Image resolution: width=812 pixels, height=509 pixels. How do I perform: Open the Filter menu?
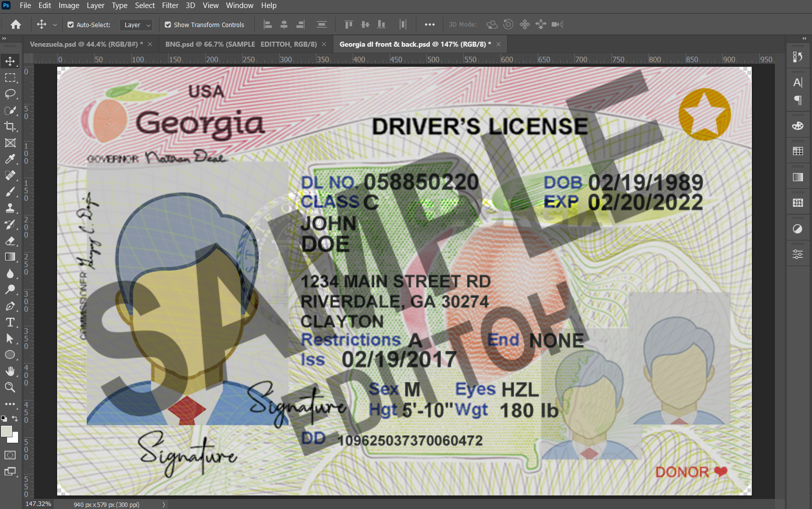click(170, 6)
